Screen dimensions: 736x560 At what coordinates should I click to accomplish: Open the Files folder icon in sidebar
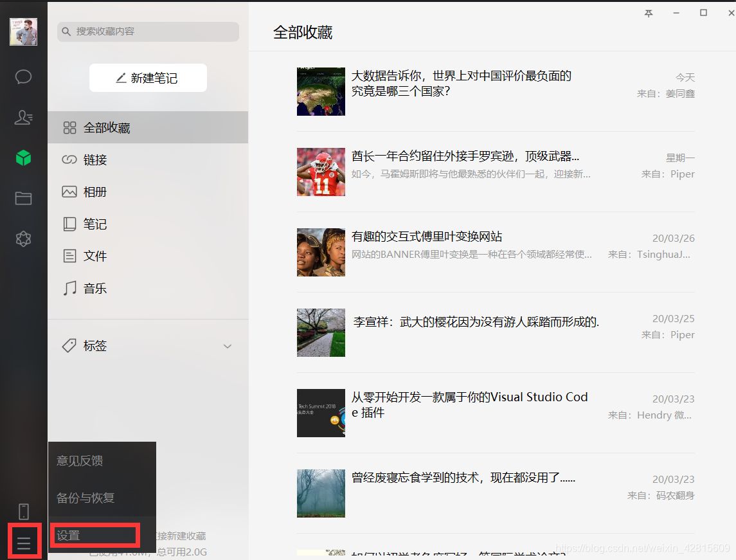tap(24, 199)
